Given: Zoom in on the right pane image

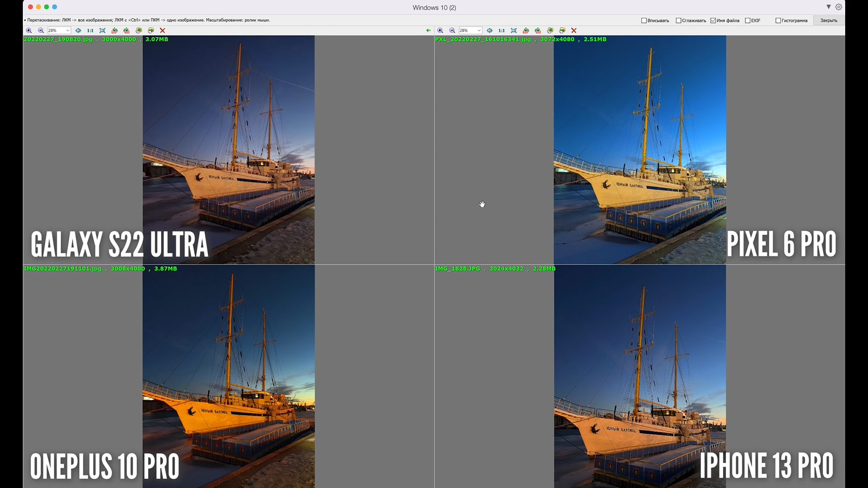Looking at the screenshot, I should tap(440, 30).
